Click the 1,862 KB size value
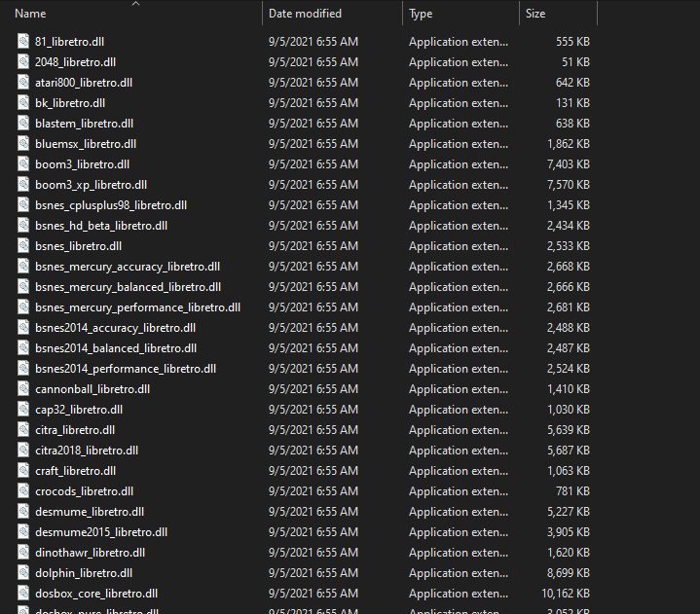The image size is (700, 614). pyautogui.click(x=569, y=144)
